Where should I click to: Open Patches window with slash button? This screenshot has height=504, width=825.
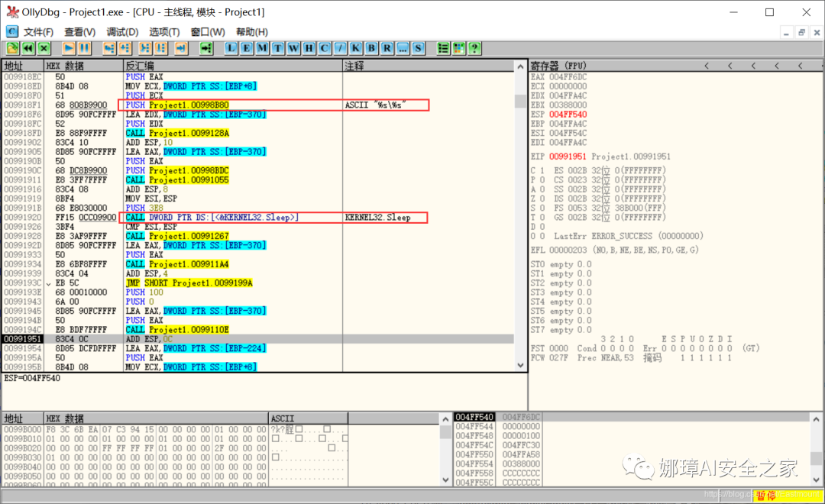tap(341, 48)
